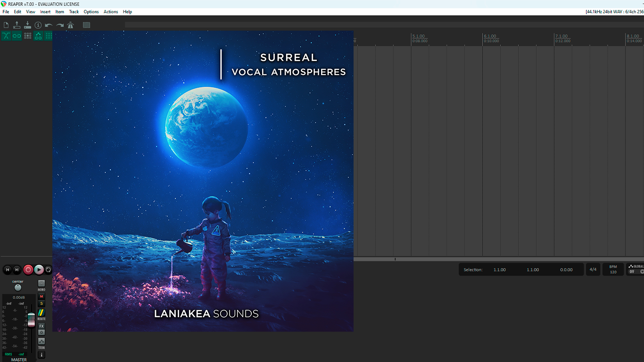Image resolution: width=644 pixels, height=362 pixels.
Task: Click the Surreal Vocal Atmospheres cover image
Action: (203, 181)
